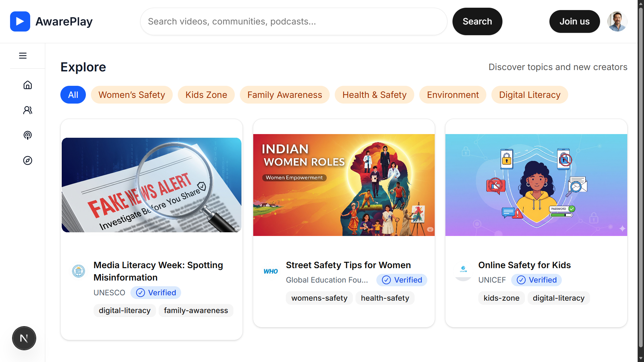
Task: Show Digital Literacy topics
Action: pos(530,95)
